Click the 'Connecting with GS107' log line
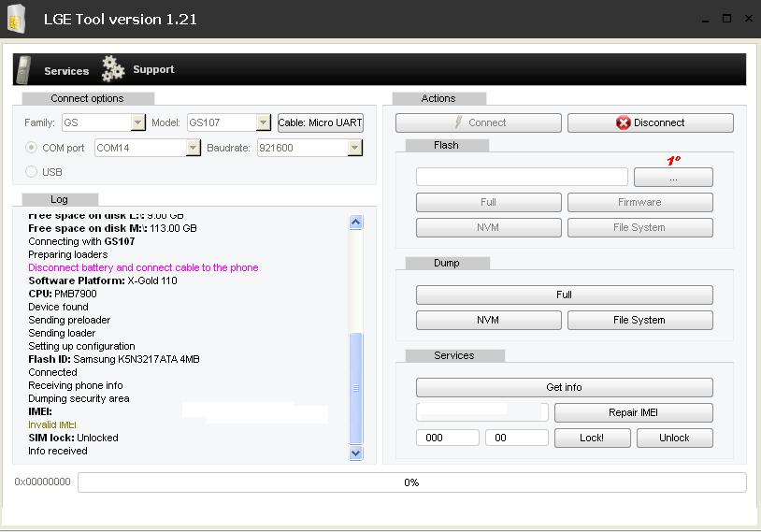This screenshot has height=532, width=761. pyautogui.click(x=81, y=241)
